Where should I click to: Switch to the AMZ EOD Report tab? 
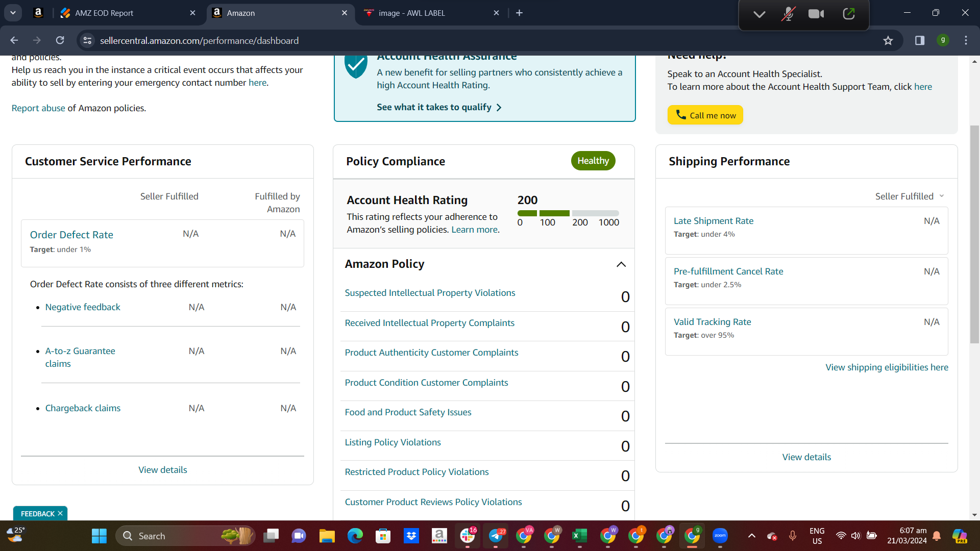128,13
